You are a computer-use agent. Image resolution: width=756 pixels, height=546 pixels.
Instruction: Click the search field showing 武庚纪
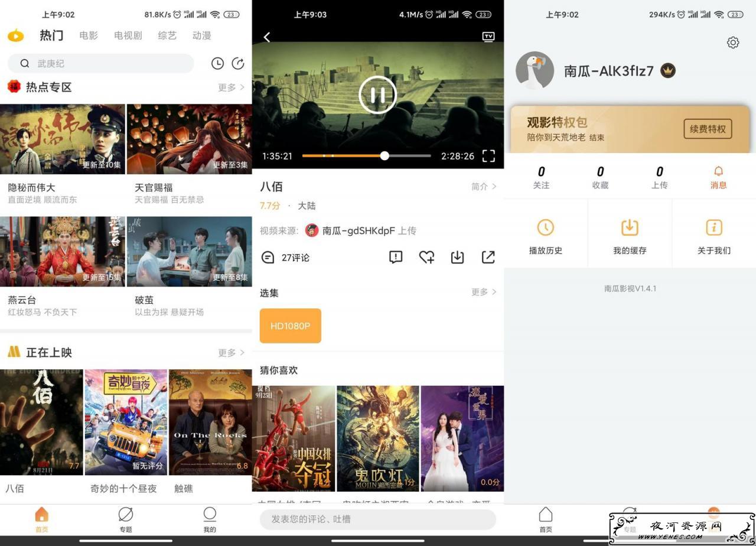(x=100, y=63)
